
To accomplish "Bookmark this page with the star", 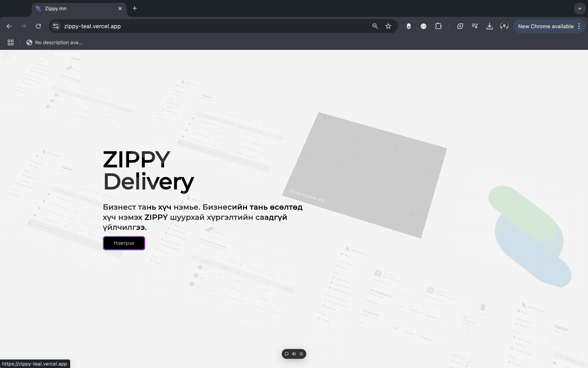I will tap(388, 26).
